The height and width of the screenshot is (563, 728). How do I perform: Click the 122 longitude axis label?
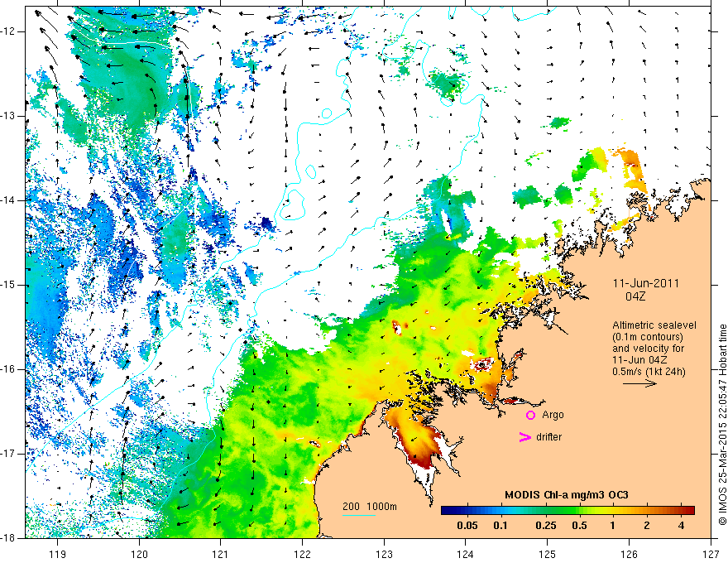302,554
